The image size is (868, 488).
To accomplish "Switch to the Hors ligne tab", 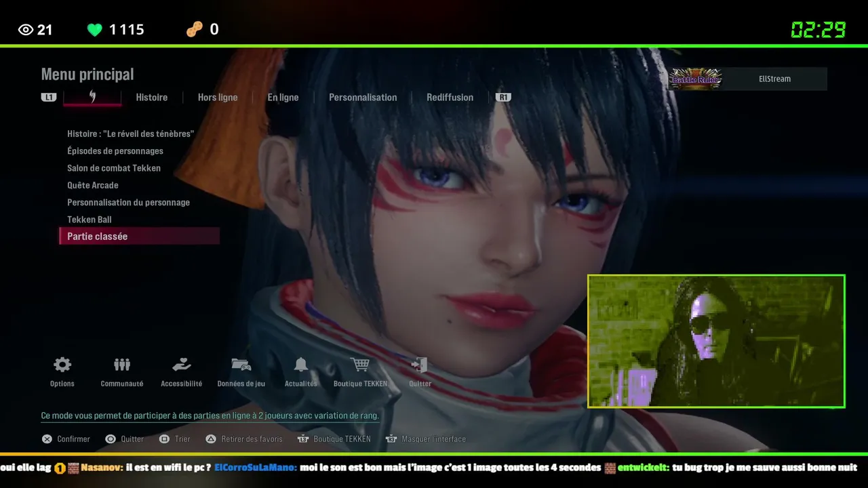I will click(x=218, y=97).
